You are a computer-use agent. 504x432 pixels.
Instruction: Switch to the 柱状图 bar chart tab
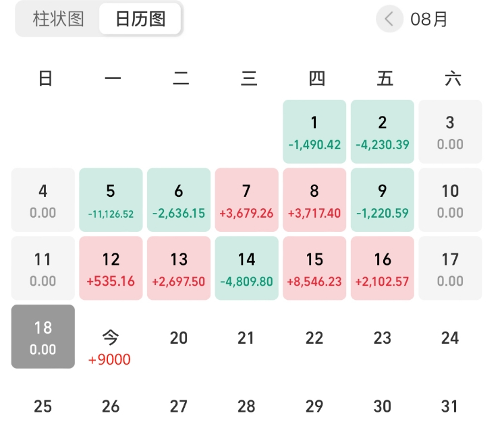click(x=58, y=19)
